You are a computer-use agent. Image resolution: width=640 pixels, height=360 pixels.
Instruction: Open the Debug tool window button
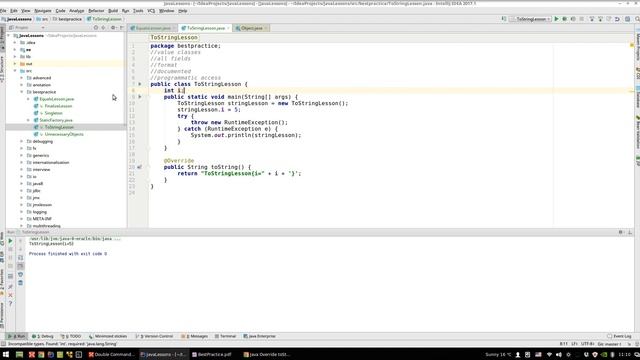click(43, 336)
